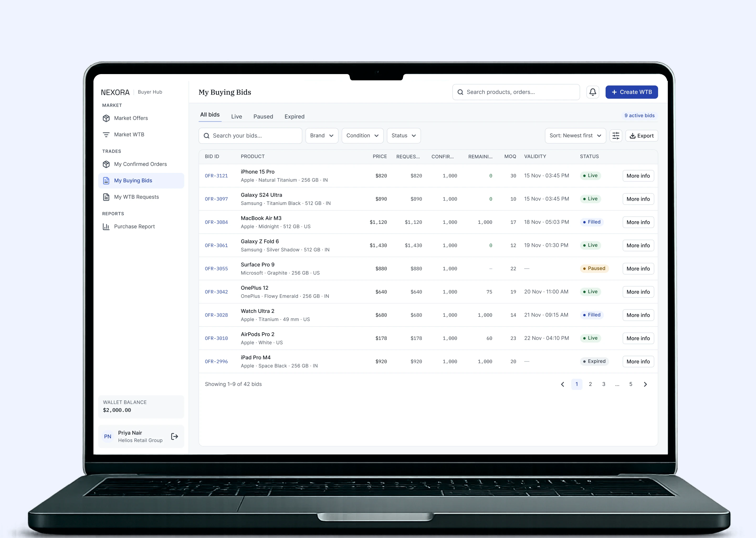The height and width of the screenshot is (538, 756).
Task: Click the Market Offers cube icon
Action: [106, 118]
